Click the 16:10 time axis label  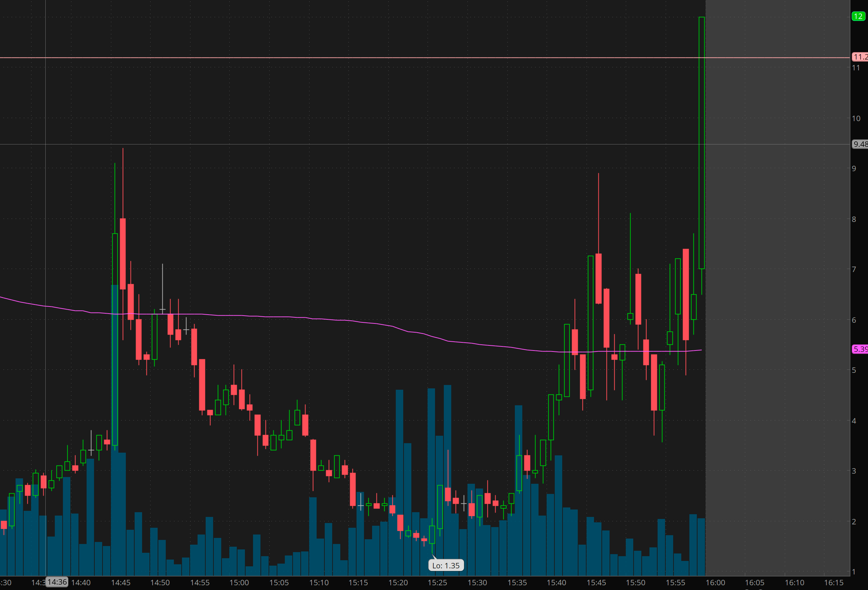click(x=794, y=583)
